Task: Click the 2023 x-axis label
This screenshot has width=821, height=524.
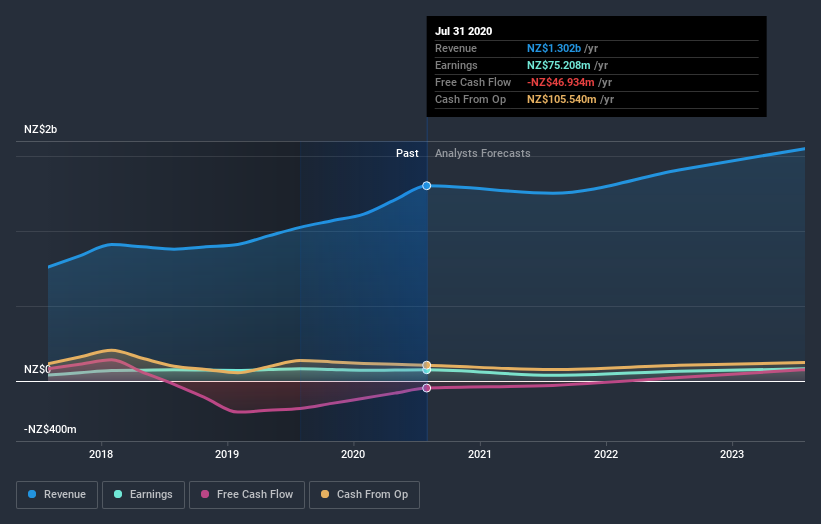Action: [732, 454]
